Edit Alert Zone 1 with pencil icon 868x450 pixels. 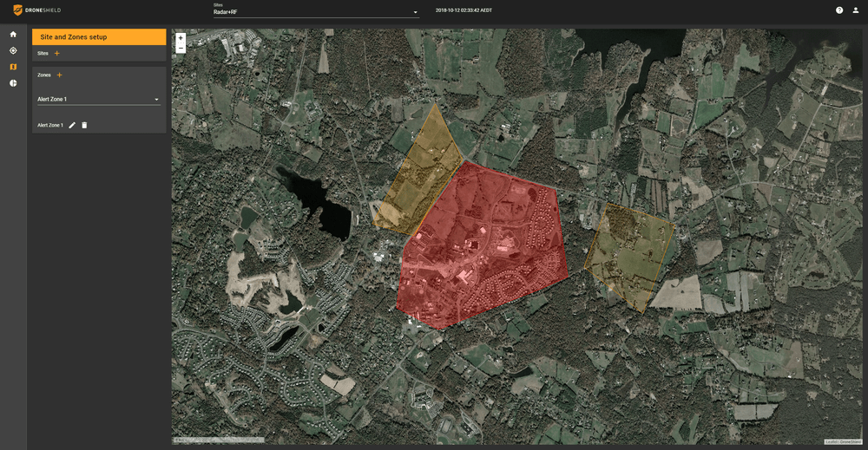pyautogui.click(x=72, y=126)
